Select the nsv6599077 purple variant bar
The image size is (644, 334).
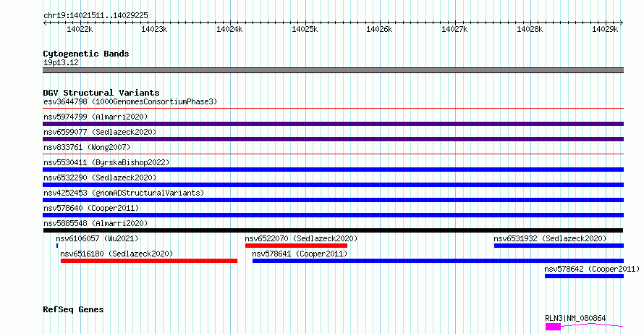[333, 139]
